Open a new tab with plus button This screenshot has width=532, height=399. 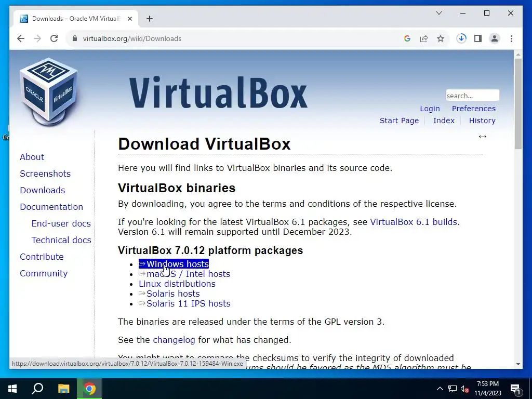point(150,19)
